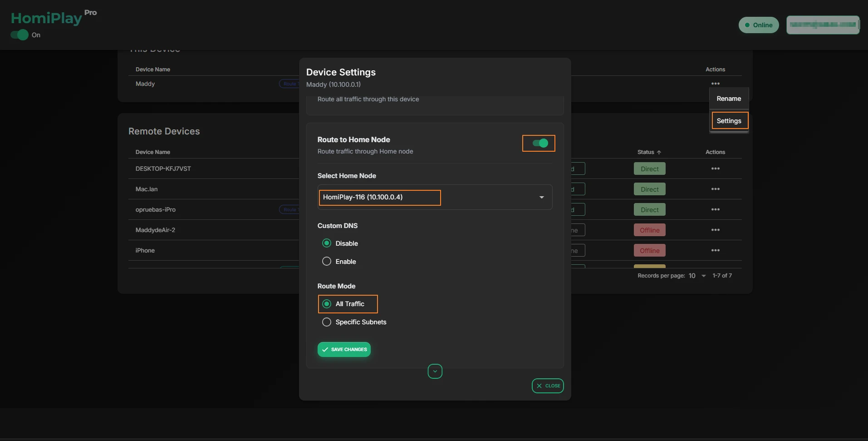
Task: Click Offline status for MaddydeAir-2
Action: pyautogui.click(x=649, y=230)
